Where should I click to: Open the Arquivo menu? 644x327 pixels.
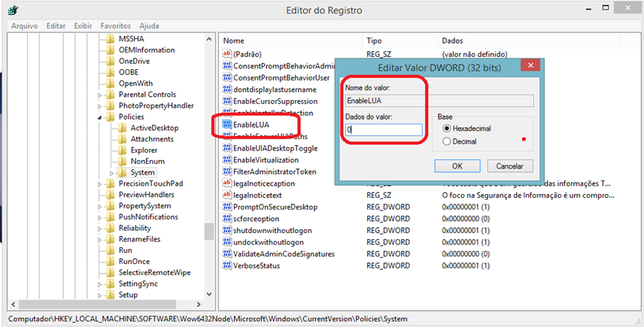25,26
